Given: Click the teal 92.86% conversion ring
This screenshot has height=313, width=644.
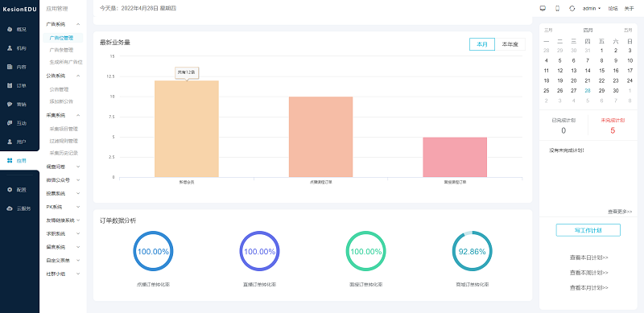Looking at the screenshot, I should [473, 251].
